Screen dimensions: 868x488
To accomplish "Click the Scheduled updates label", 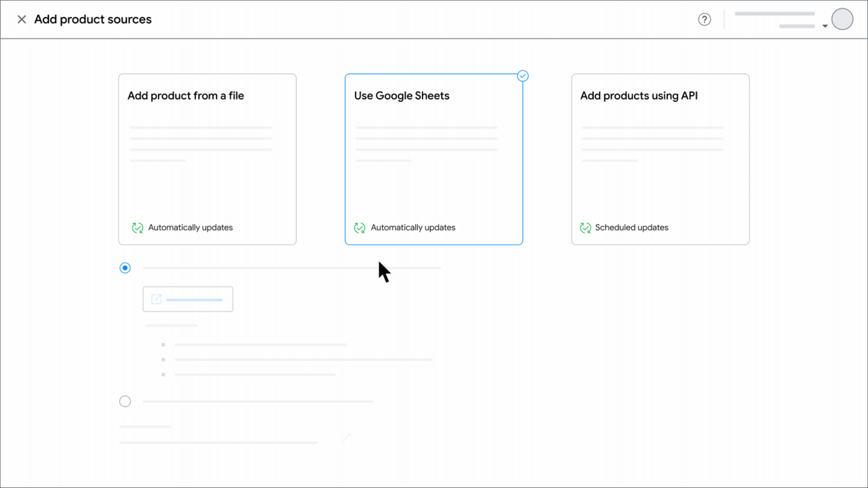I will tap(632, 228).
